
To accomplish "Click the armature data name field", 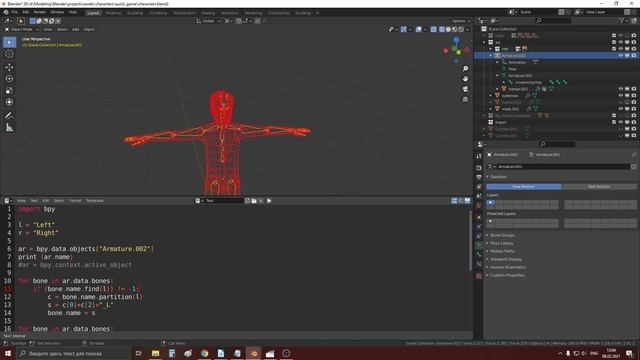I will 562,167.
